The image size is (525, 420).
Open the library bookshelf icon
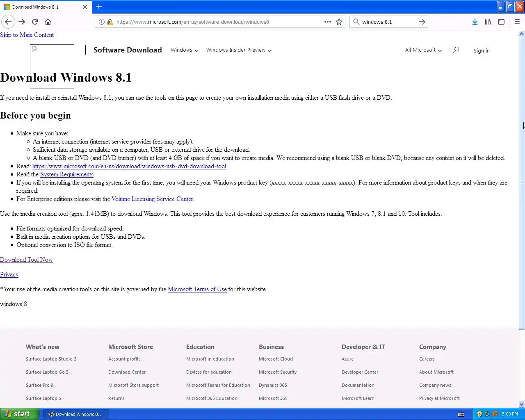tap(488, 22)
